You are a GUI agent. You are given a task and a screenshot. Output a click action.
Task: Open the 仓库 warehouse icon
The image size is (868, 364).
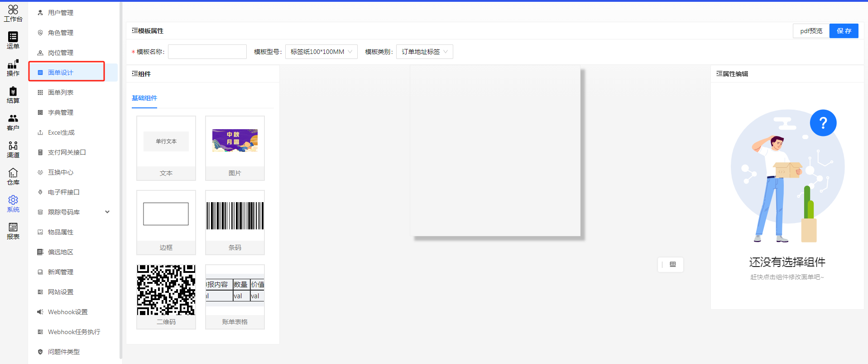click(x=13, y=176)
